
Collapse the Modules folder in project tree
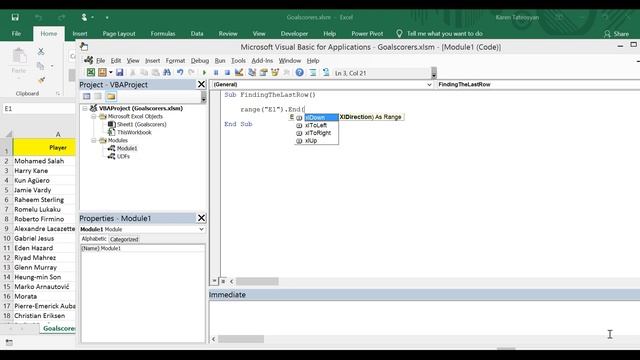[x=93, y=140]
